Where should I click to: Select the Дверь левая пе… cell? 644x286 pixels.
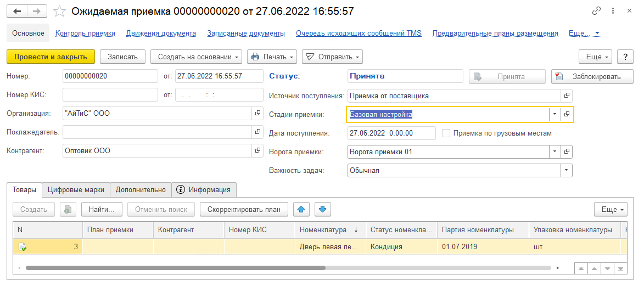[330, 247]
